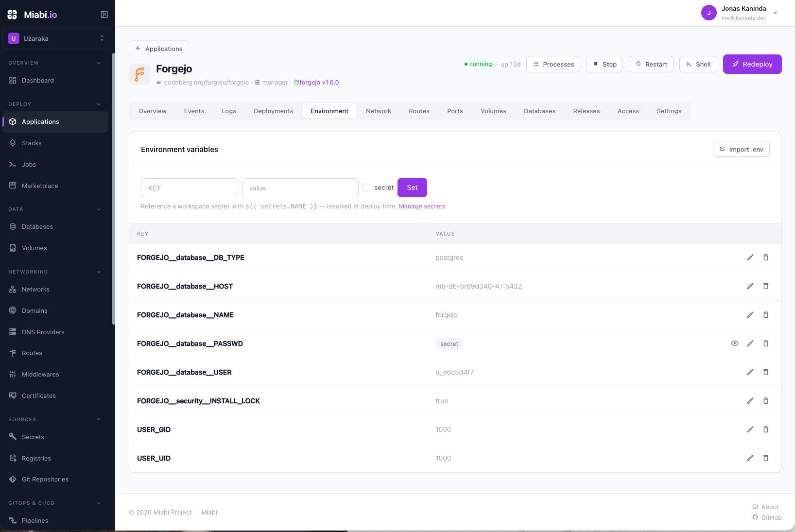The height and width of the screenshot is (532, 795).
Task: Switch to the Network tab
Action: pyautogui.click(x=379, y=111)
